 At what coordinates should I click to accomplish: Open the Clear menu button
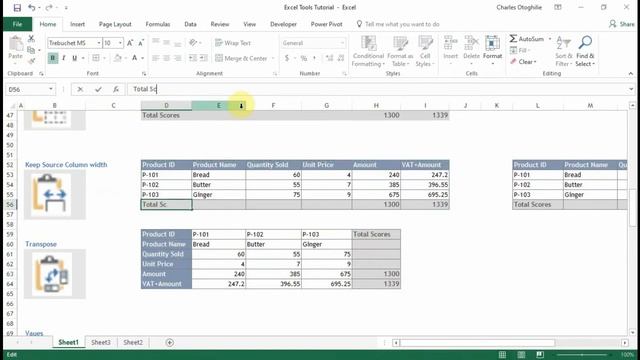click(524, 62)
